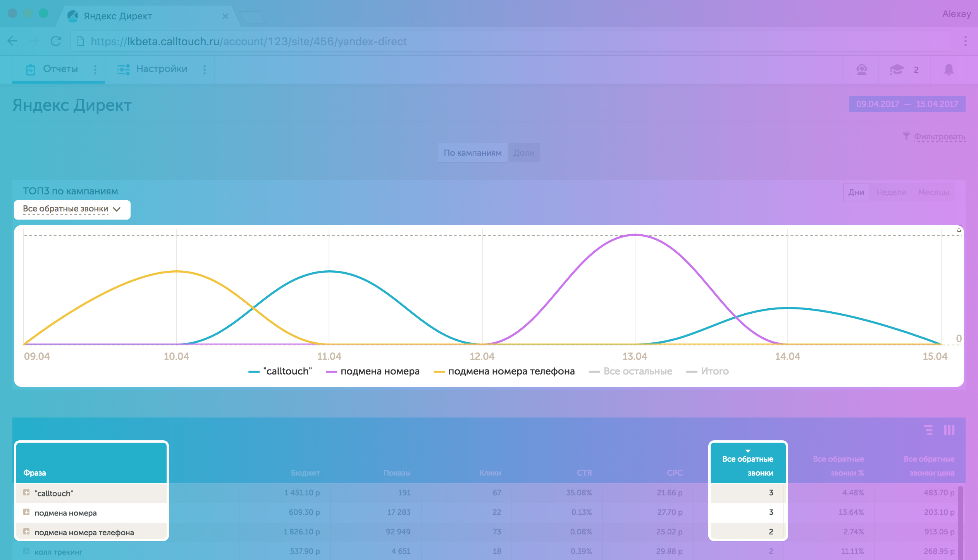Open Все обратные звонки metric dropdown

(72, 210)
